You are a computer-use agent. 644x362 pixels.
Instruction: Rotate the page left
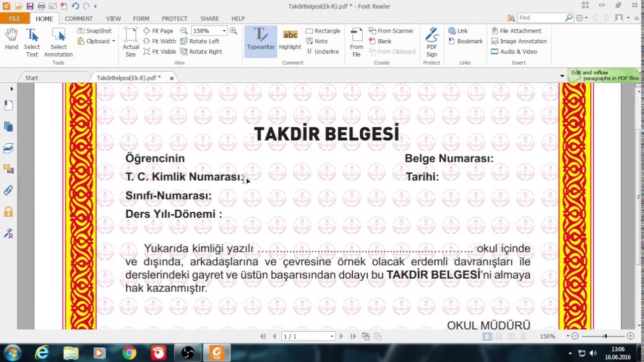(200, 41)
